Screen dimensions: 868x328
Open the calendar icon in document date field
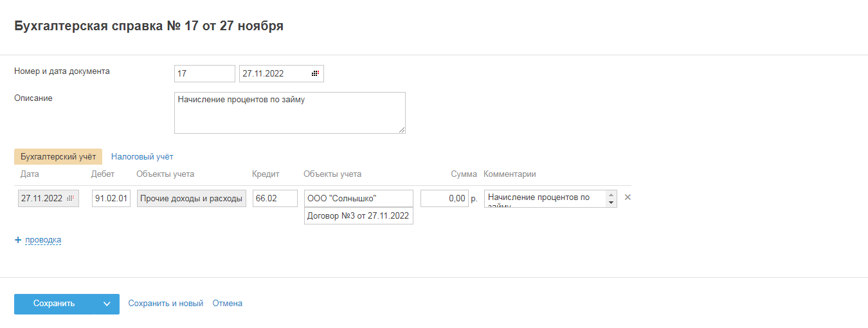pos(315,74)
